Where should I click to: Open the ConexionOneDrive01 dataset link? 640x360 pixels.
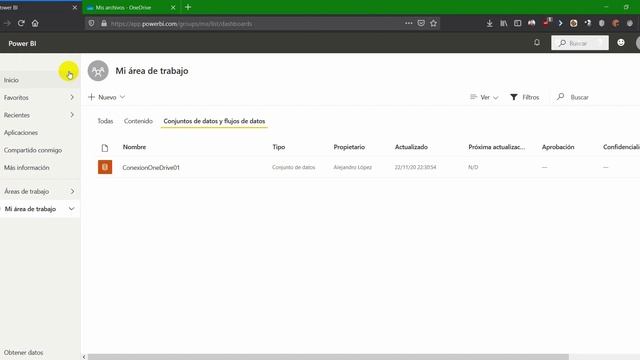coord(151,167)
